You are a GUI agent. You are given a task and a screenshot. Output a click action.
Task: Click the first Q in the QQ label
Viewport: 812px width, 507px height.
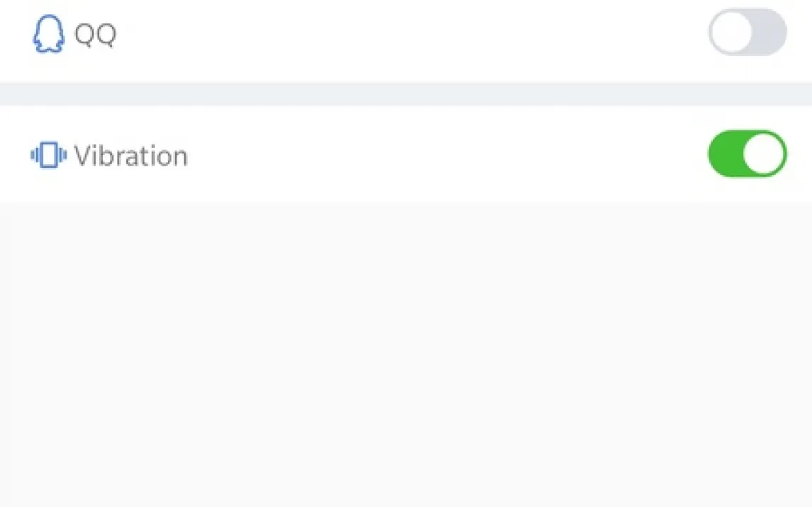84,34
